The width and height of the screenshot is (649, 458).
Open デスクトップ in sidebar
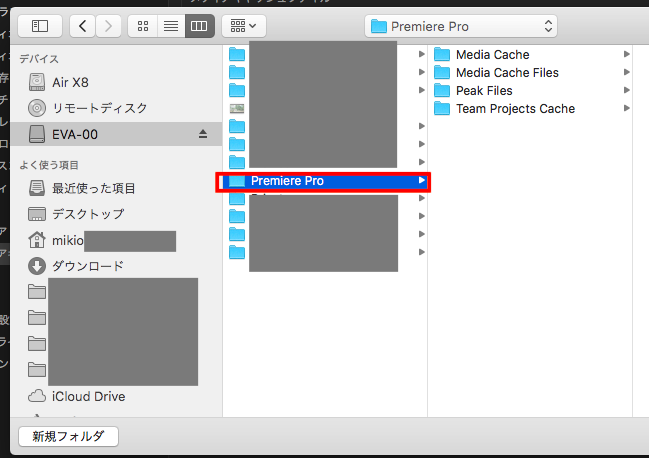pyautogui.click(x=116, y=214)
